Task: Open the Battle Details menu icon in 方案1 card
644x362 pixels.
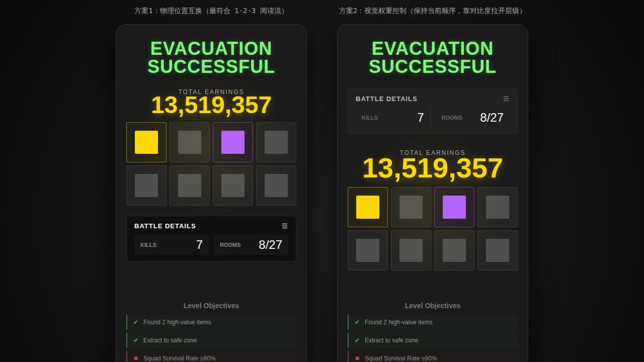Action: [285, 226]
